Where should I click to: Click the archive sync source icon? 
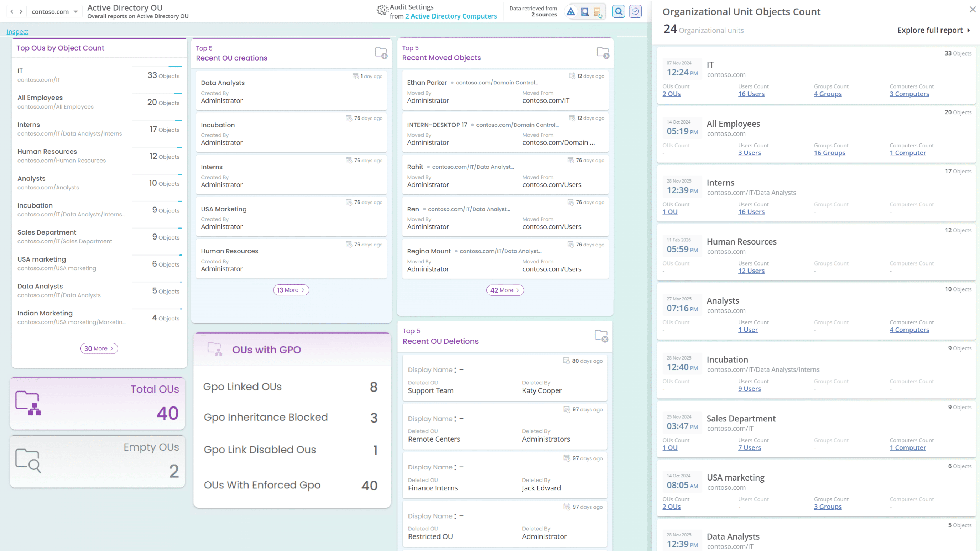tap(598, 12)
